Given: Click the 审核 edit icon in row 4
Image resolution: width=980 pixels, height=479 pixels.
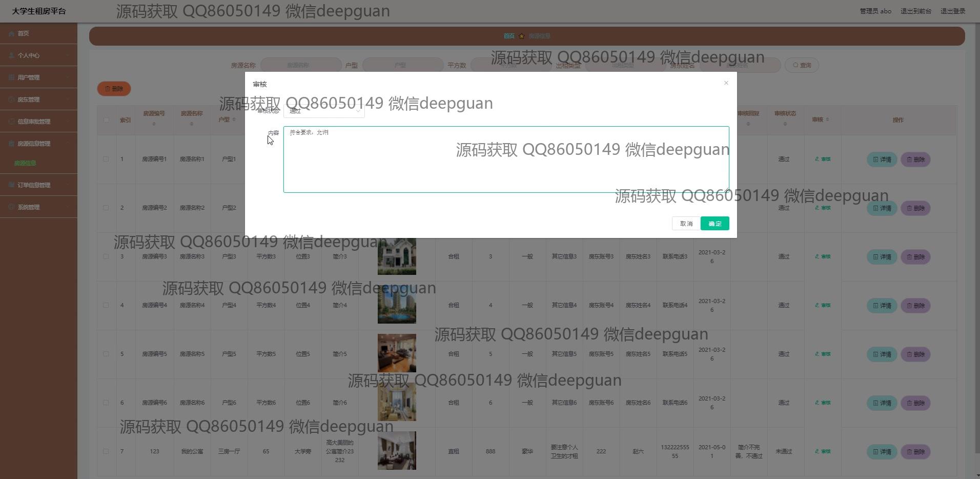Looking at the screenshot, I should point(823,305).
